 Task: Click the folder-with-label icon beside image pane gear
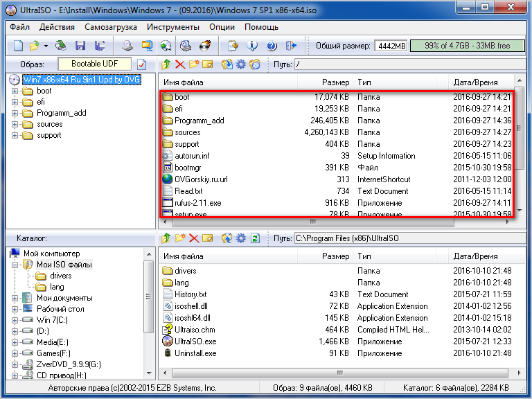pyautogui.click(x=255, y=64)
